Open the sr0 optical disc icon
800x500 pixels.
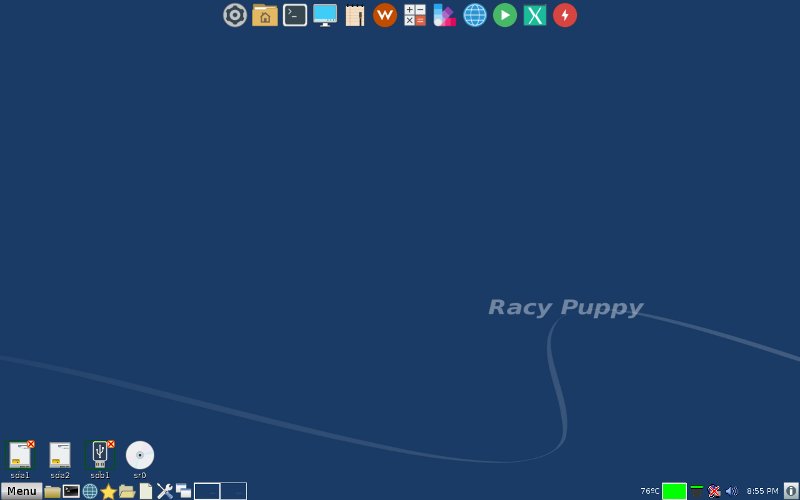pyautogui.click(x=140, y=455)
